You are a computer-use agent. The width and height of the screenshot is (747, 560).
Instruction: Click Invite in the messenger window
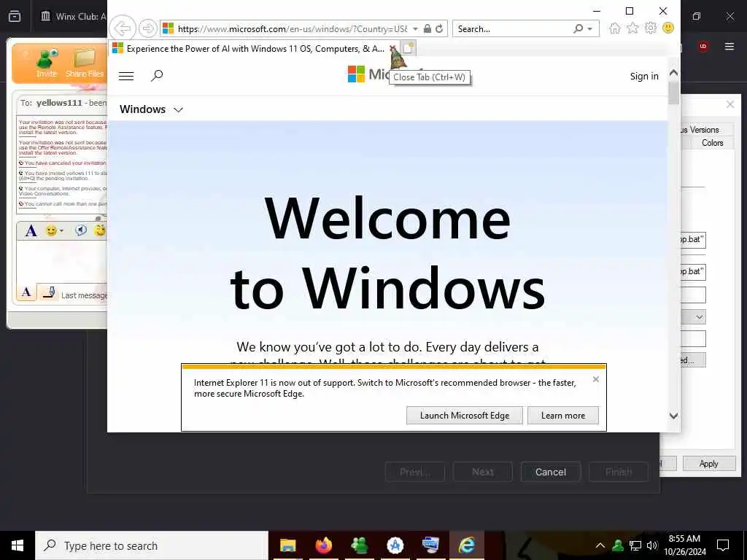point(47,63)
